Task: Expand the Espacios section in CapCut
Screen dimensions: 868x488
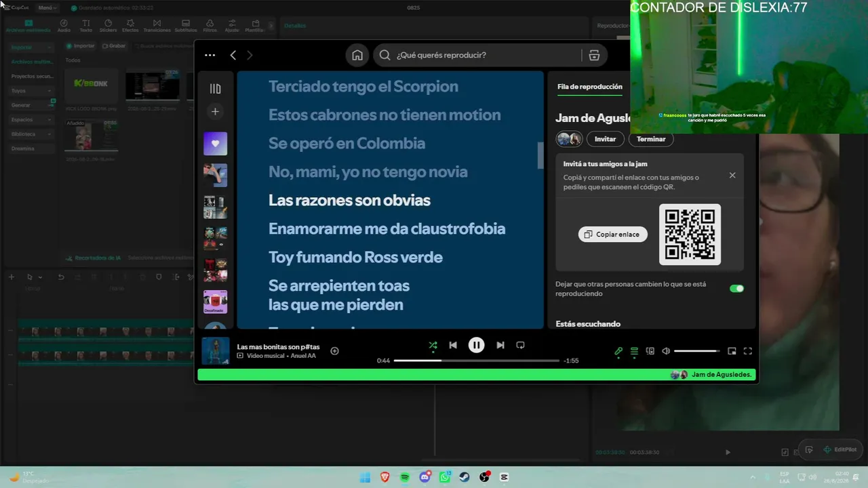Action: coord(31,120)
